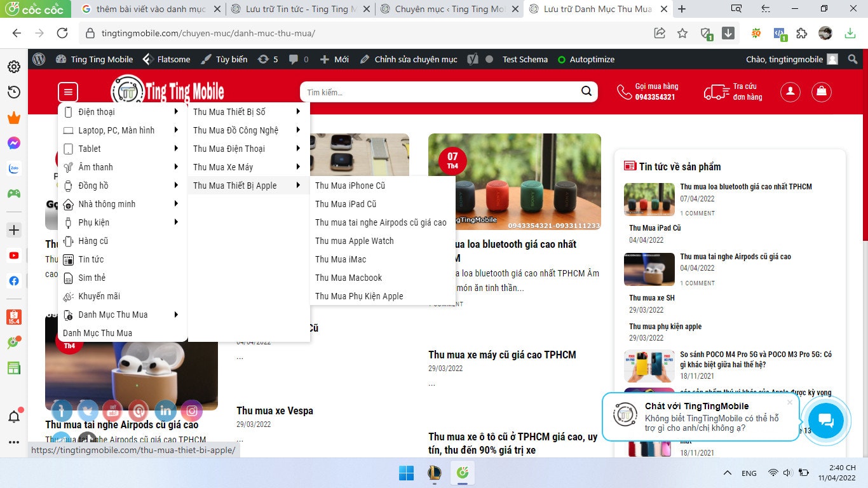Open Facebook from the browser sidebar
The width and height of the screenshot is (868, 488).
coord(14,281)
